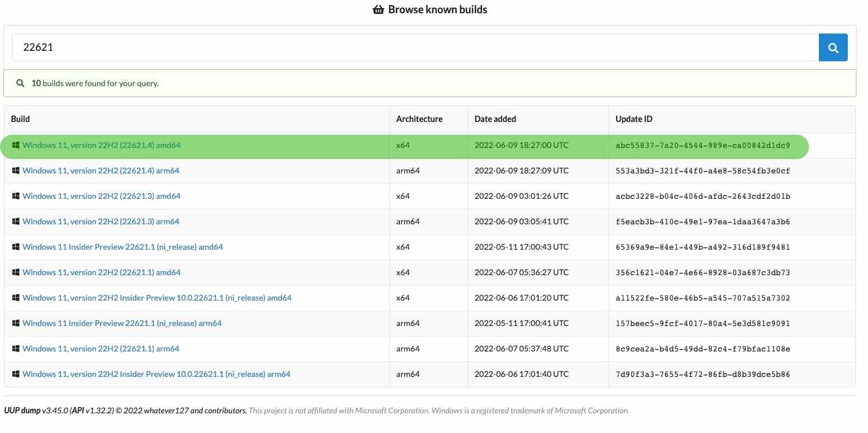Viewport: 868px width, 433px height.
Task: Click date 2022-05-11 17:00:41 UTC
Action: coord(521,323)
